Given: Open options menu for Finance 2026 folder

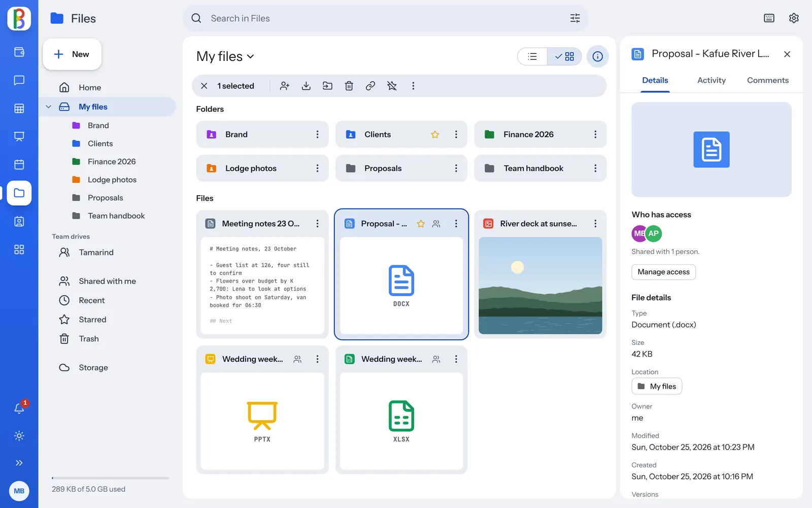Looking at the screenshot, I should (x=595, y=135).
